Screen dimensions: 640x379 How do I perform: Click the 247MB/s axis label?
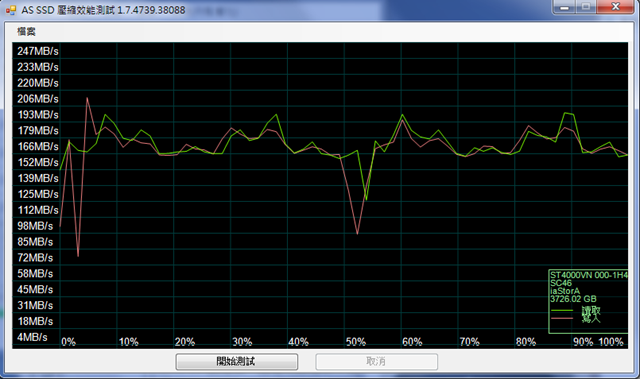pyautogui.click(x=38, y=51)
